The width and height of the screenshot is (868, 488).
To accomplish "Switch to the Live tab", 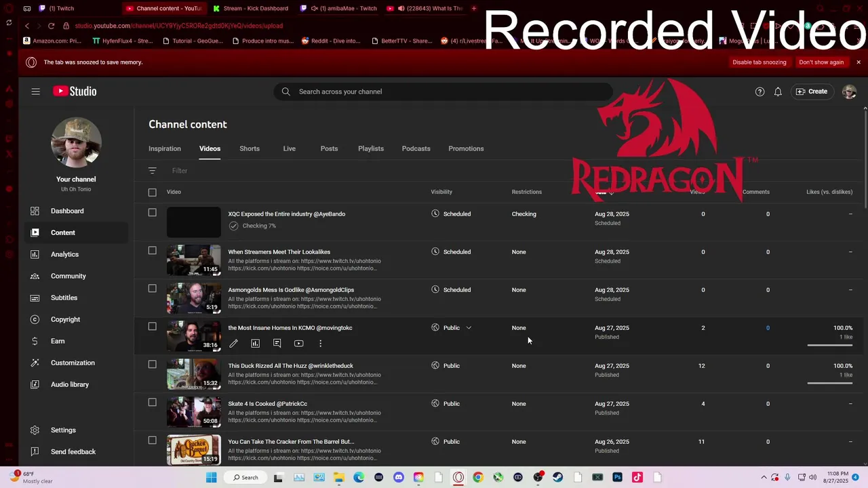I will click(290, 148).
